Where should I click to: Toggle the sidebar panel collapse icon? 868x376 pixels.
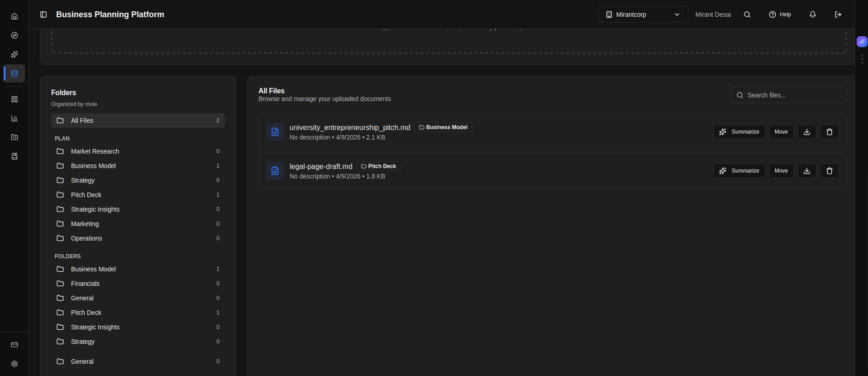[43, 14]
